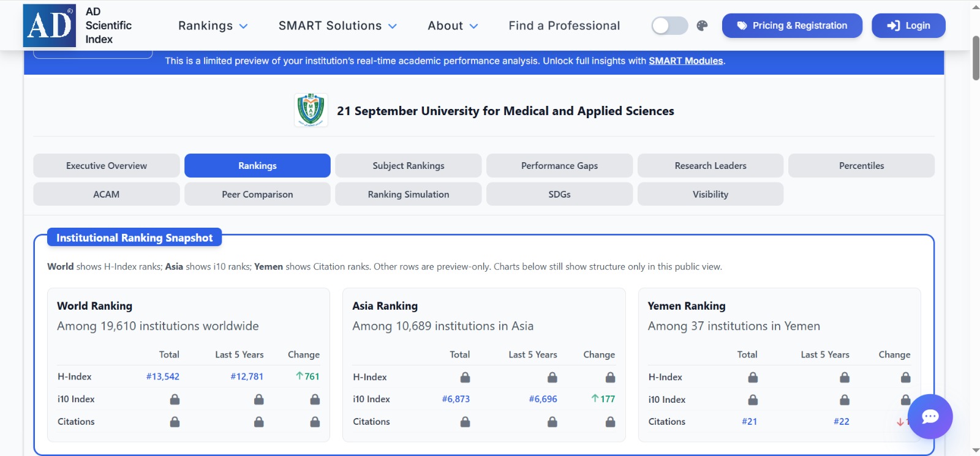Viewport: 980px width, 456px height.
Task: Expand the Rankings navigation dropdown
Action: click(213, 26)
